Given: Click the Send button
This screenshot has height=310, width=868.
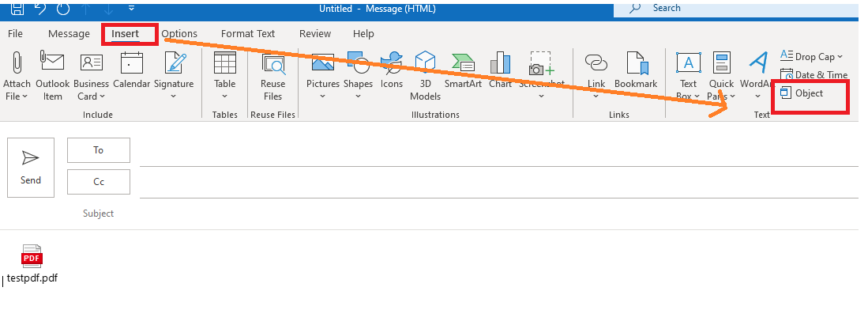Looking at the screenshot, I should 31,168.
